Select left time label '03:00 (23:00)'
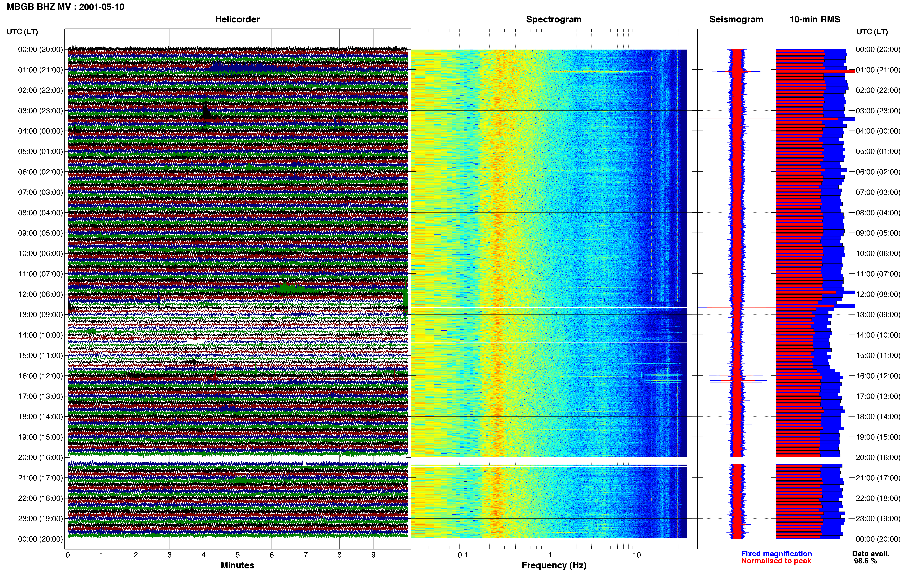This screenshot has height=578, width=924. pyautogui.click(x=40, y=111)
